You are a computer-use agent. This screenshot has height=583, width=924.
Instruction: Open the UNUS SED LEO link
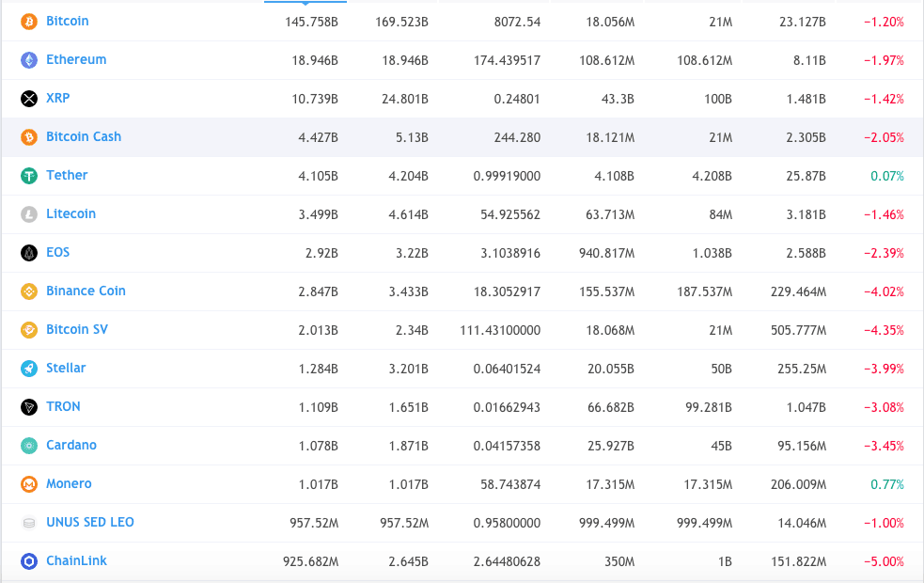pyautogui.click(x=90, y=522)
